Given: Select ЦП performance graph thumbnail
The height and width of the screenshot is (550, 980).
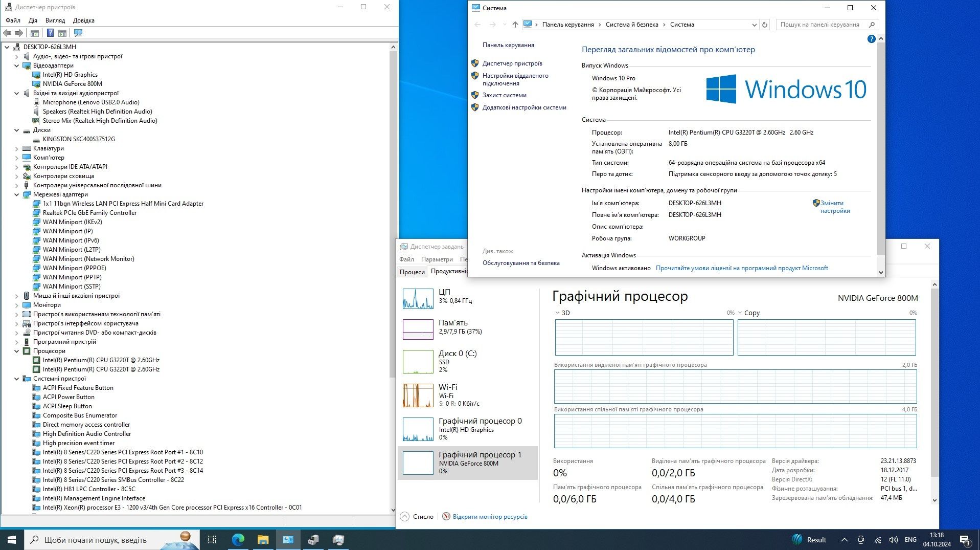Looking at the screenshot, I should 418,299.
